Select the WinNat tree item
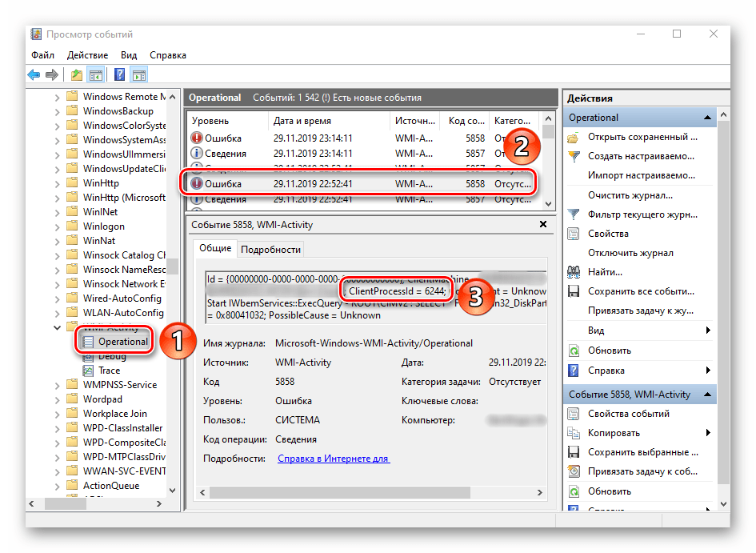The height and width of the screenshot is (553, 756). point(99,241)
